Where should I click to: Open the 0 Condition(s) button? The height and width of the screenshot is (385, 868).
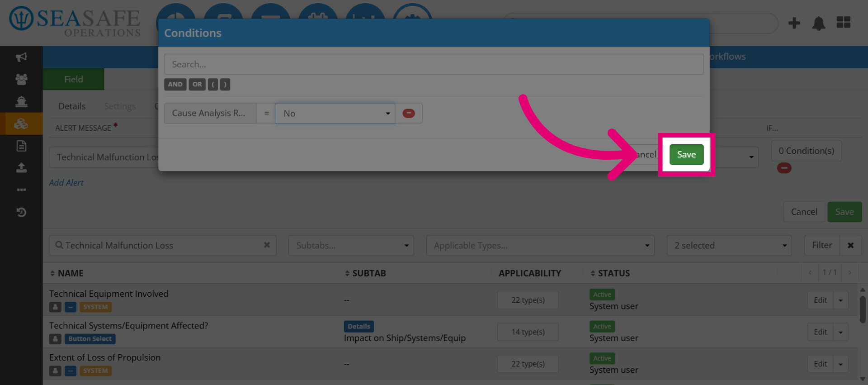(806, 151)
